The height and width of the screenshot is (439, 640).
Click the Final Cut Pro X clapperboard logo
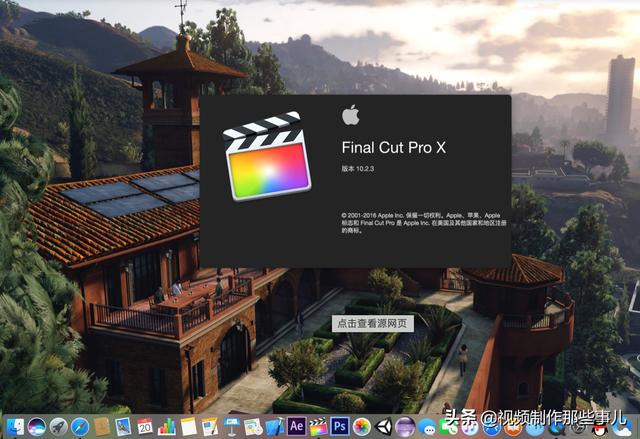coord(267,156)
